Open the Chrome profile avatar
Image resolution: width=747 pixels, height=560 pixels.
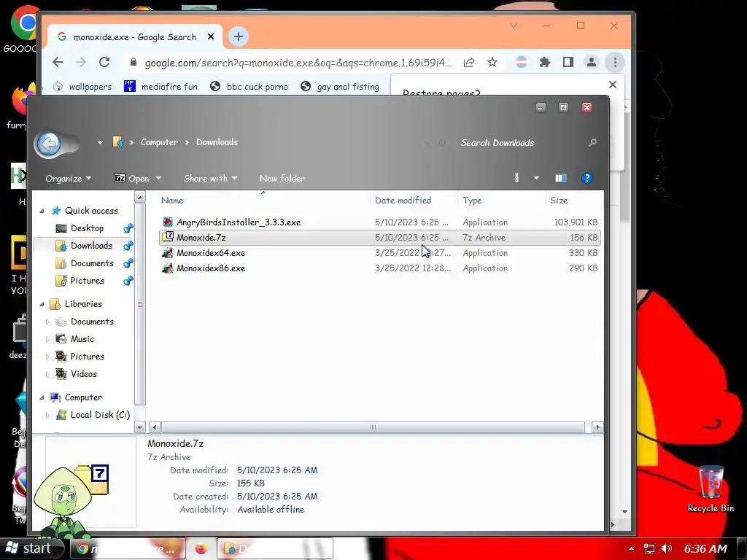tap(591, 63)
